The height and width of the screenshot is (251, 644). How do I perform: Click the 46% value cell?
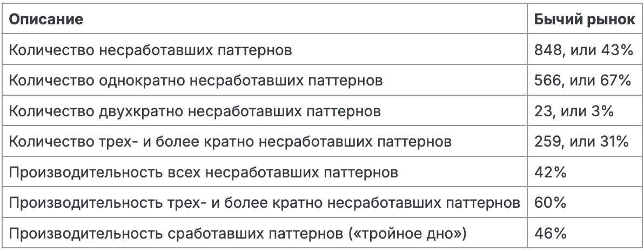coord(585,233)
